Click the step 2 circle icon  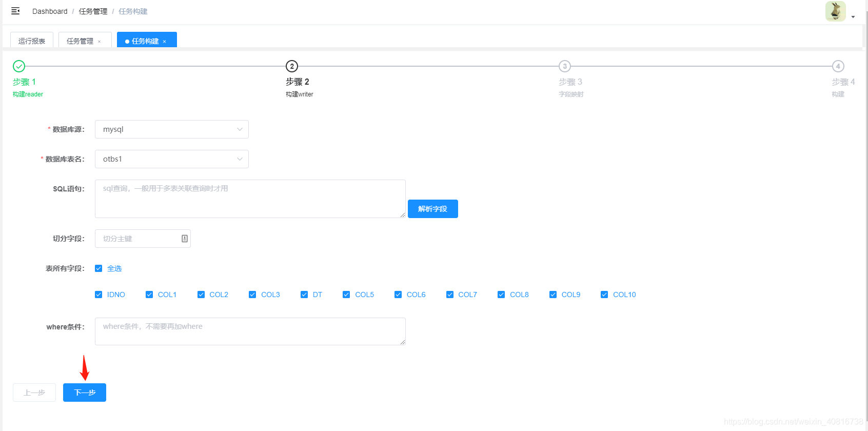[292, 66]
